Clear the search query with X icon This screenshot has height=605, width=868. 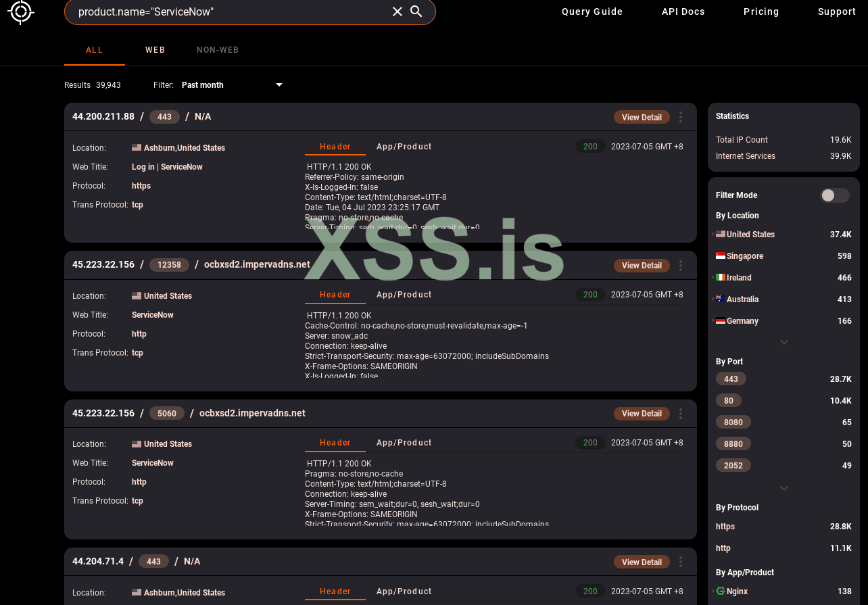(397, 11)
